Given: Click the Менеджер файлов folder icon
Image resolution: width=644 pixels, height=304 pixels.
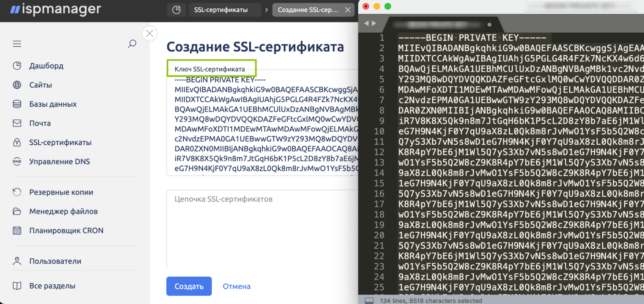Looking at the screenshot, I should (x=17, y=211).
